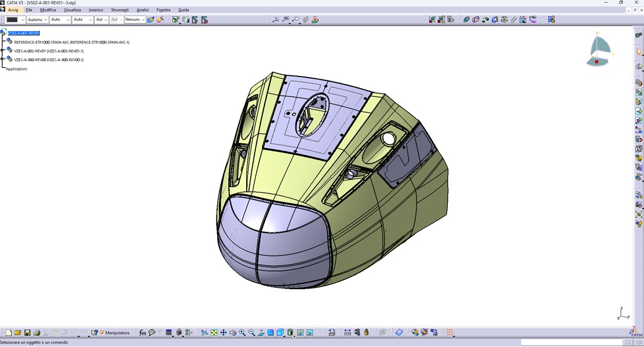Click the CATIA logo icon
The image size is (644, 347).
click(x=636, y=332)
